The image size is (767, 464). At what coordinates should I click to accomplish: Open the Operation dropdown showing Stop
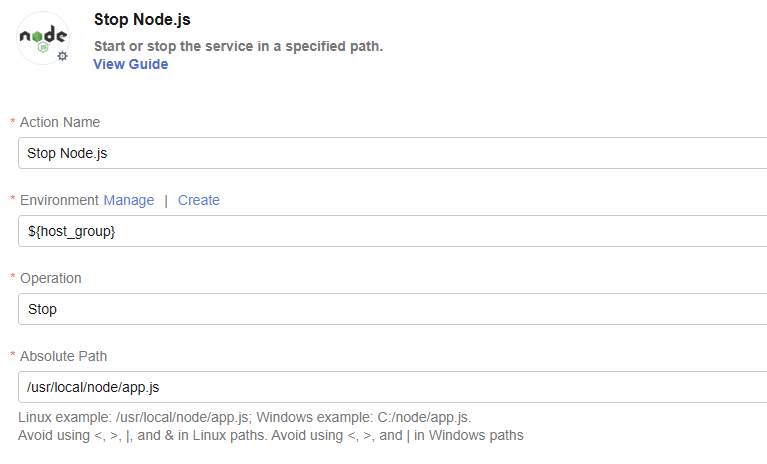(x=392, y=309)
